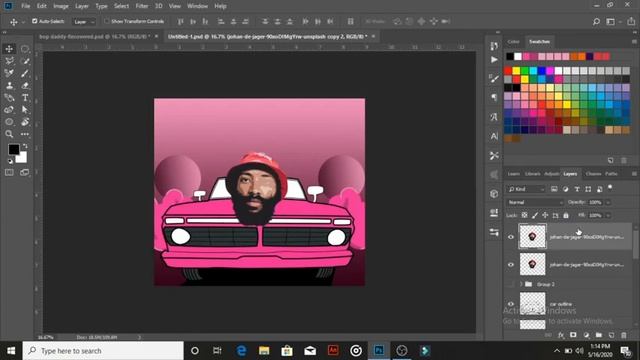
Task: Switch to the Color panel tab
Action: click(x=513, y=42)
